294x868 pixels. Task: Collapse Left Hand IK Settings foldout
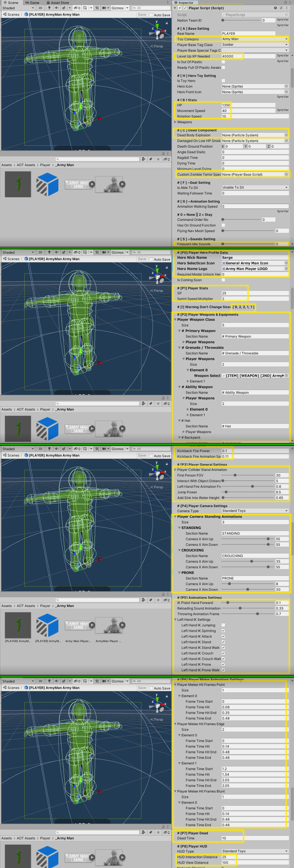pos(175,620)
